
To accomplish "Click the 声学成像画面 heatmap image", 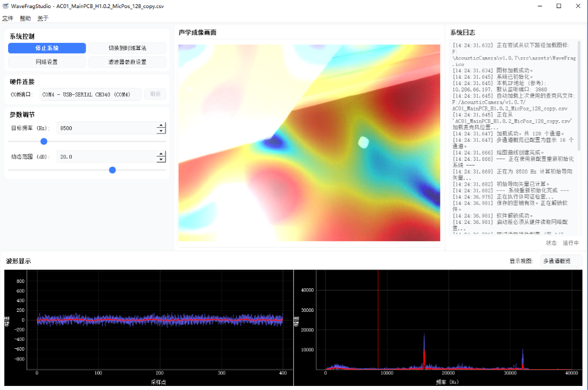I will [309, 143].
